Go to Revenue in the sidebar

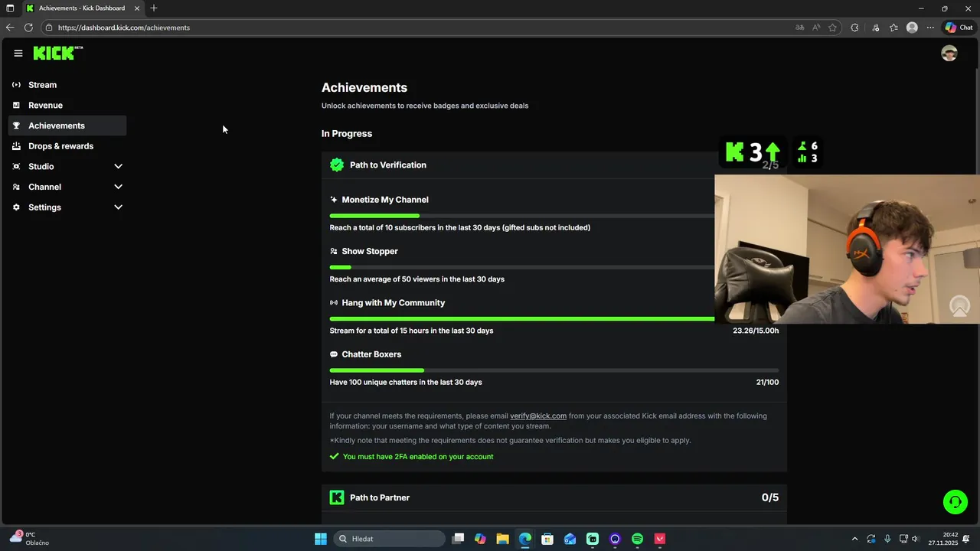67,105
